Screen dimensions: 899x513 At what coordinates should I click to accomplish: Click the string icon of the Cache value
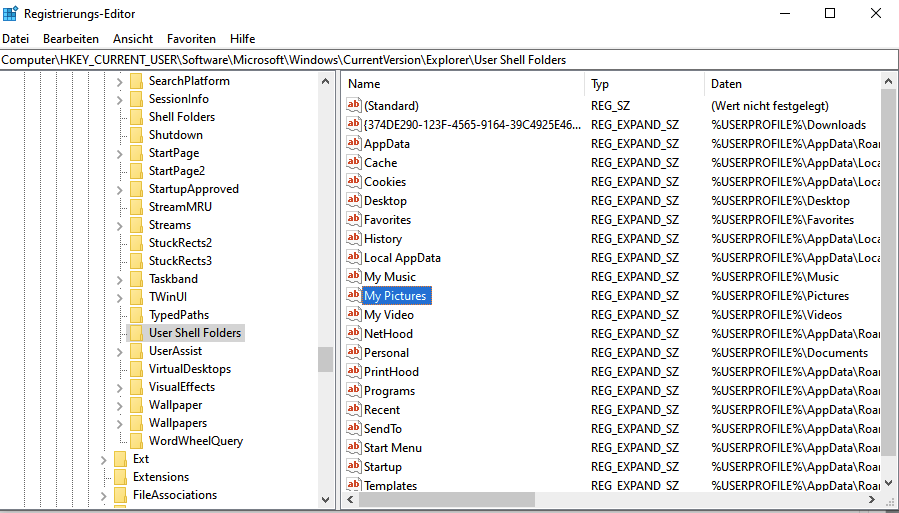(x=354, y=162)
